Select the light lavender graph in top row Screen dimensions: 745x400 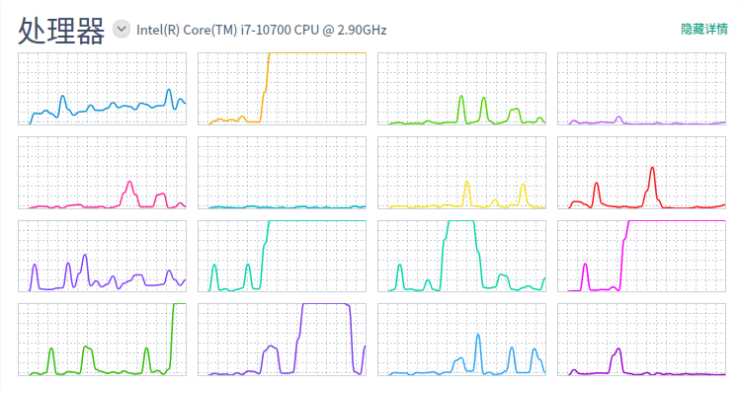pos(641,89)
